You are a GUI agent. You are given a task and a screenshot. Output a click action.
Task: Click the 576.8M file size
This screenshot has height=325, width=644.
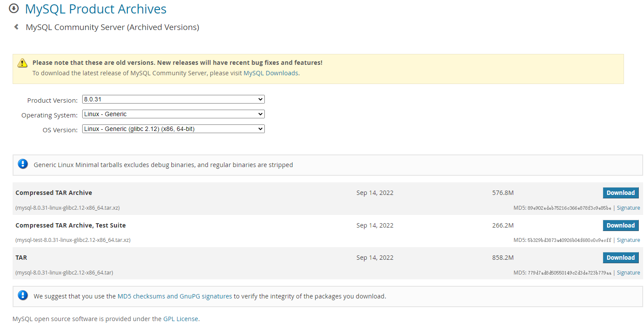click(x=503, y=193)
